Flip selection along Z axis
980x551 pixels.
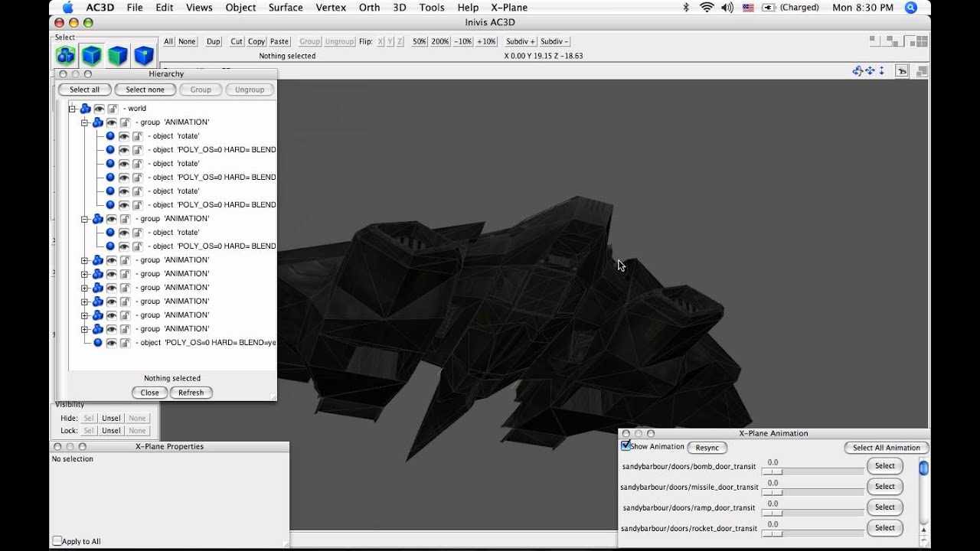click(x=400, y=41)
